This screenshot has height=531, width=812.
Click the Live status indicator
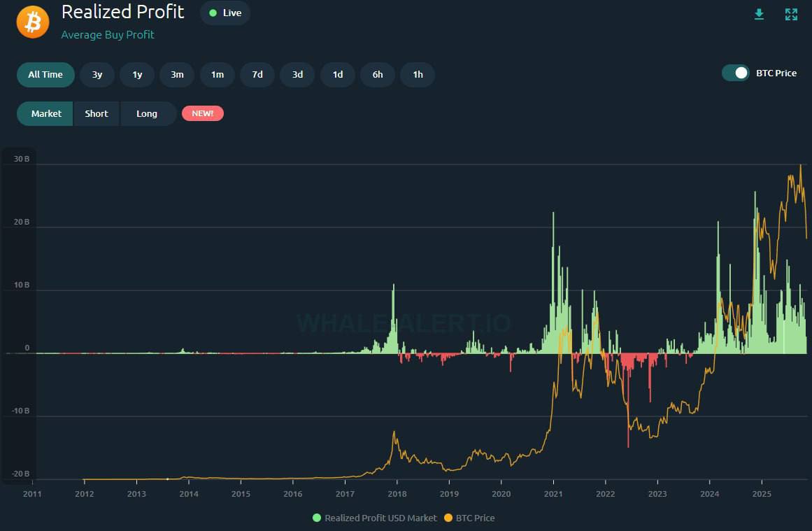tap(225, 13)
